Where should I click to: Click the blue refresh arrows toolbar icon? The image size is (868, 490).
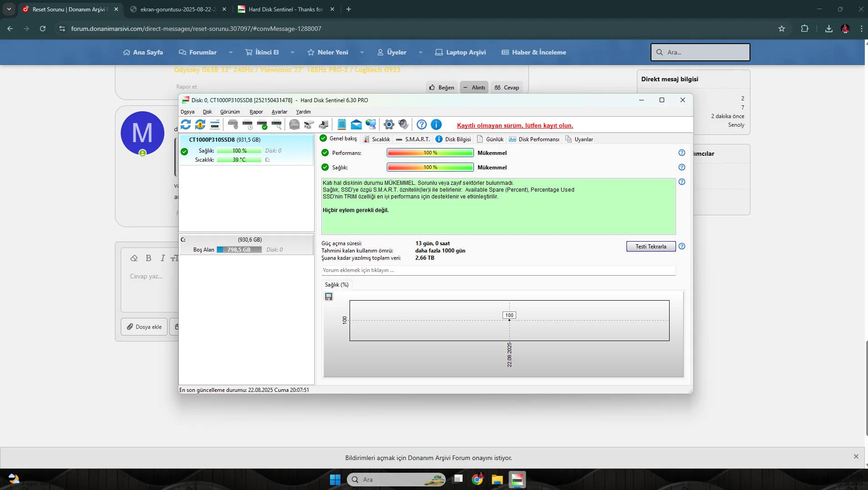[x=186, y=124]
